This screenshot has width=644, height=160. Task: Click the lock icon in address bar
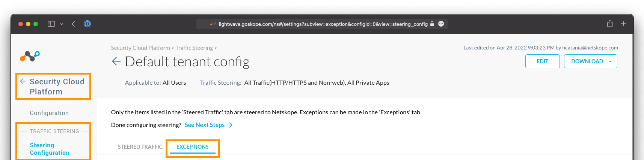pyautogui.click(x=432, y=24)
